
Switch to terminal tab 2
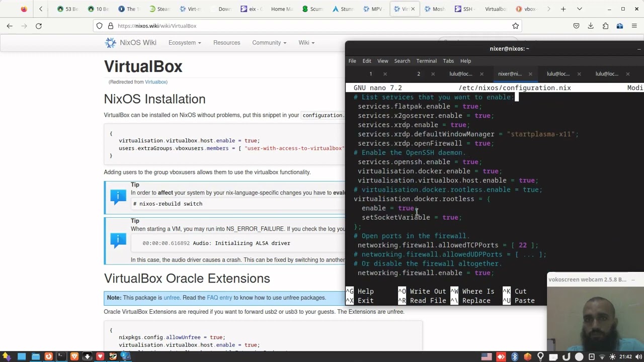418,74
